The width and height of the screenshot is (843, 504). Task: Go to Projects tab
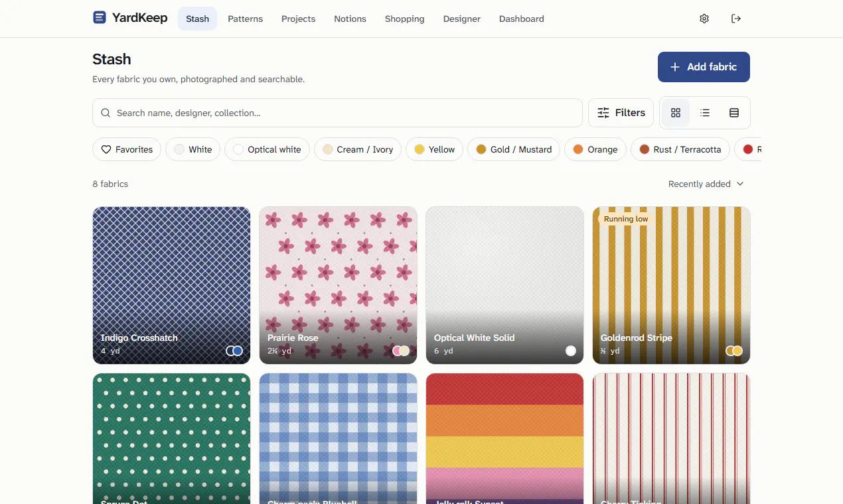coord(298,19)
